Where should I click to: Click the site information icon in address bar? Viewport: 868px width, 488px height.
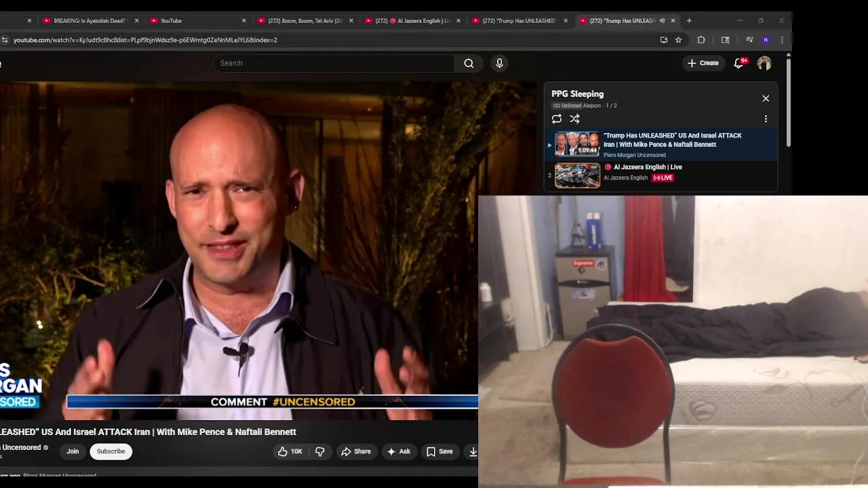pyautogui.click(x=5, y=40)
